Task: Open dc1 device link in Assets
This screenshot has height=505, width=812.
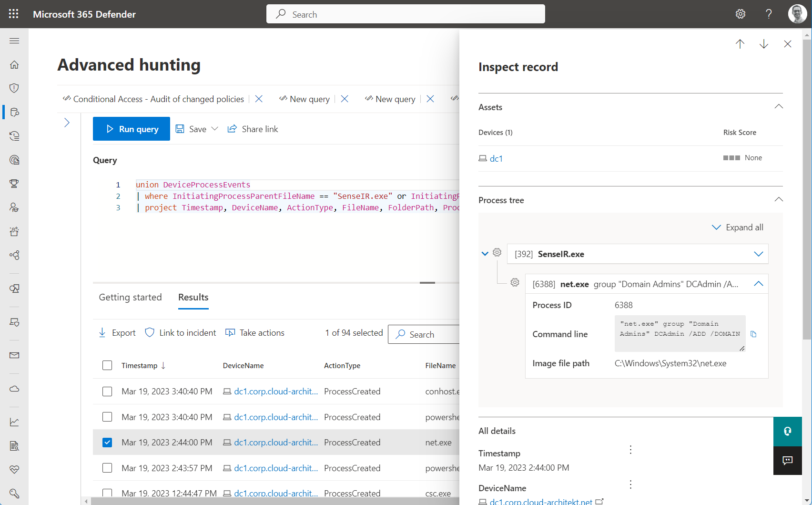Action: (x=496, y=158)
